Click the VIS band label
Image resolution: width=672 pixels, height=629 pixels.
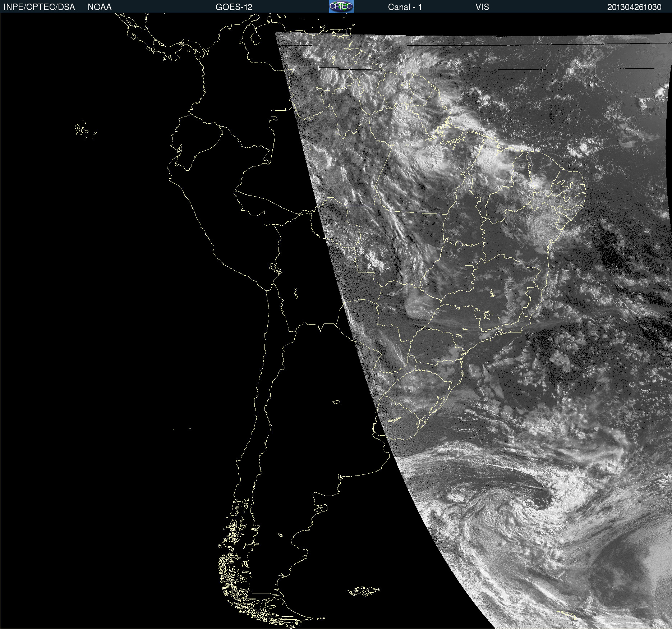pos(482,7)
